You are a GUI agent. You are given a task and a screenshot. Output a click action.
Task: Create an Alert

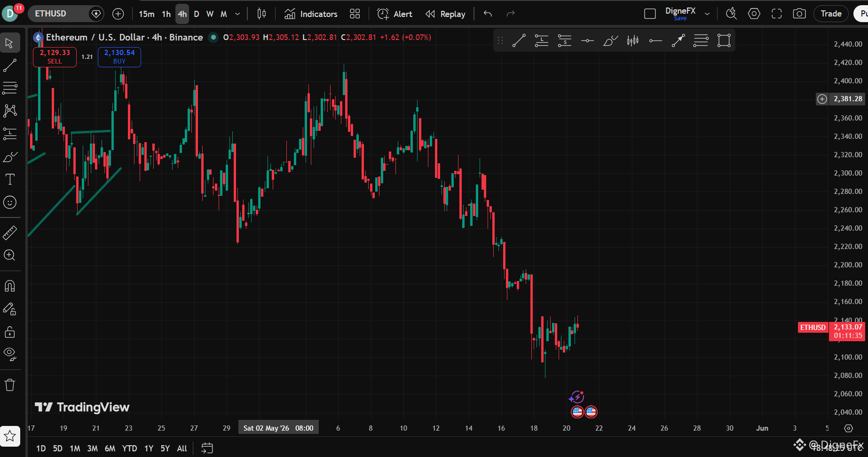(x=395, y=14)
